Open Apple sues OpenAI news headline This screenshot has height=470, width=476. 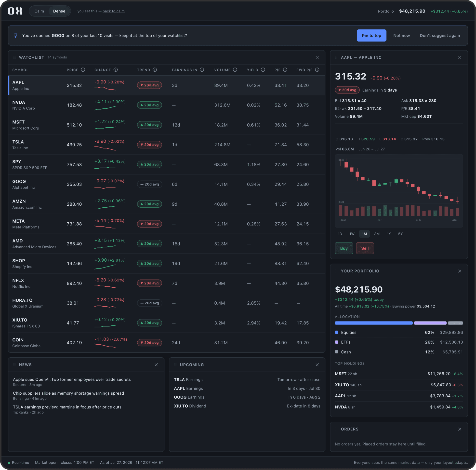point(72,379)
